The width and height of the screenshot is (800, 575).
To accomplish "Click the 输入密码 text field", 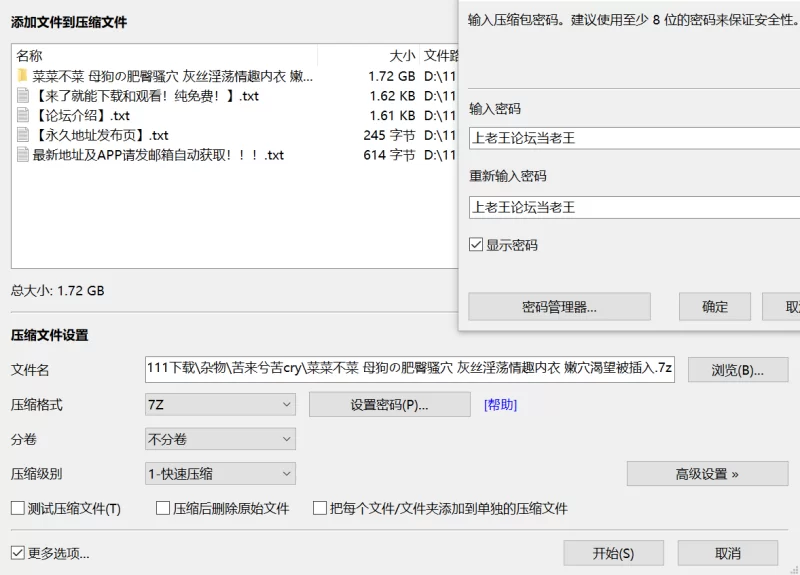I will (634, 138).
